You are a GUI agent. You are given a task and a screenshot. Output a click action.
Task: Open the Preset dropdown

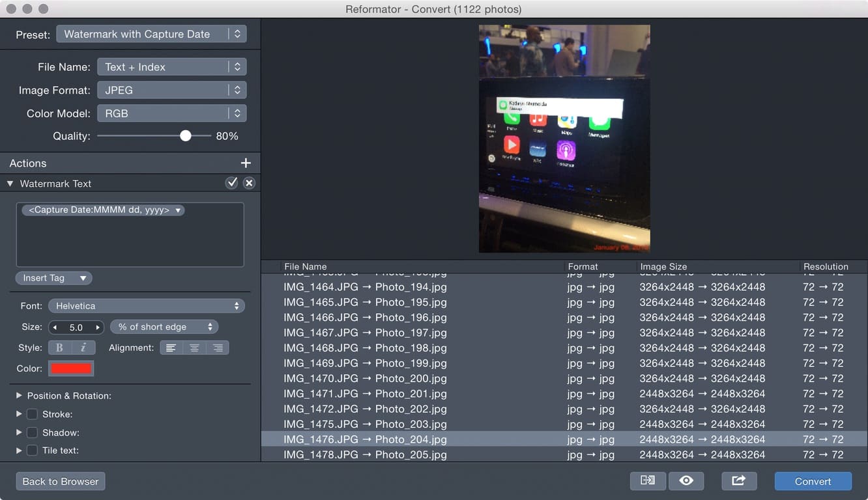tap(151, 34)
